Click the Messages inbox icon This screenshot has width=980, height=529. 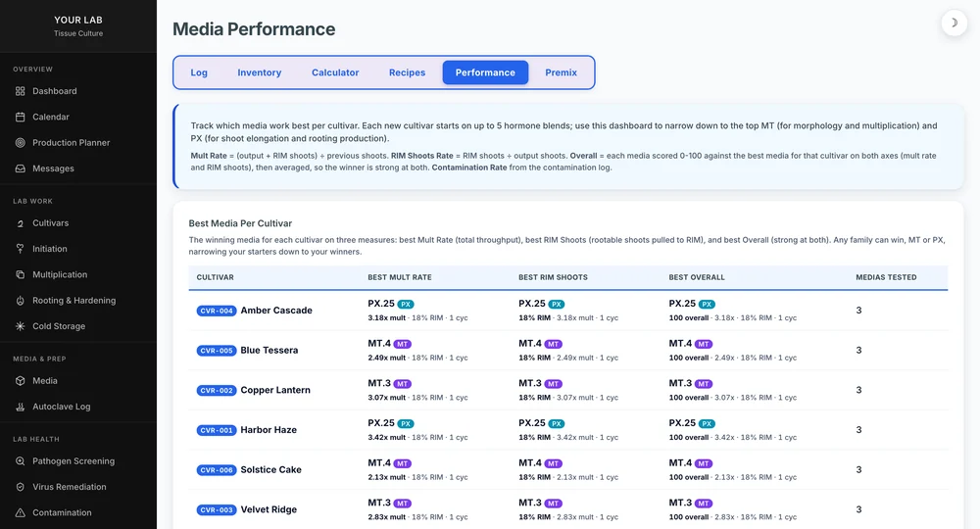click(20, 168)
